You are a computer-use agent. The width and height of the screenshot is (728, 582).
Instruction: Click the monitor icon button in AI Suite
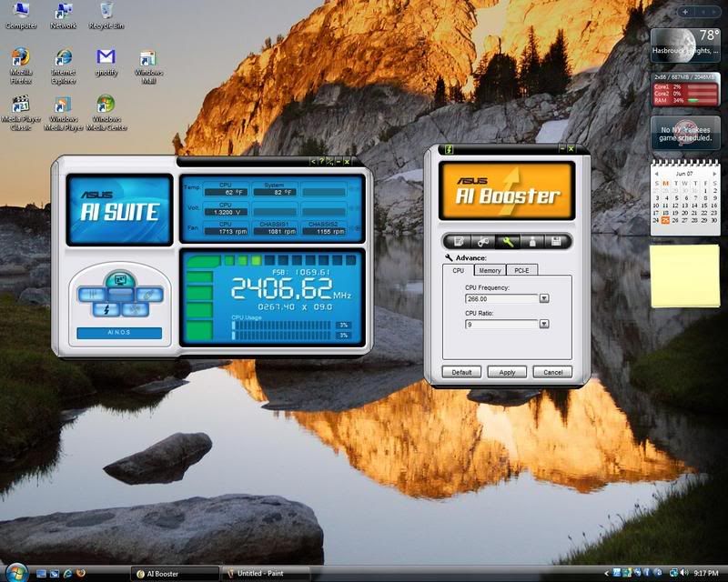pyautogui.click(x=120, y=280)
